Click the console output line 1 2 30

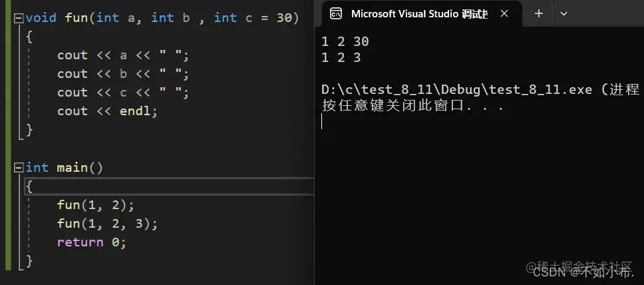345,41
